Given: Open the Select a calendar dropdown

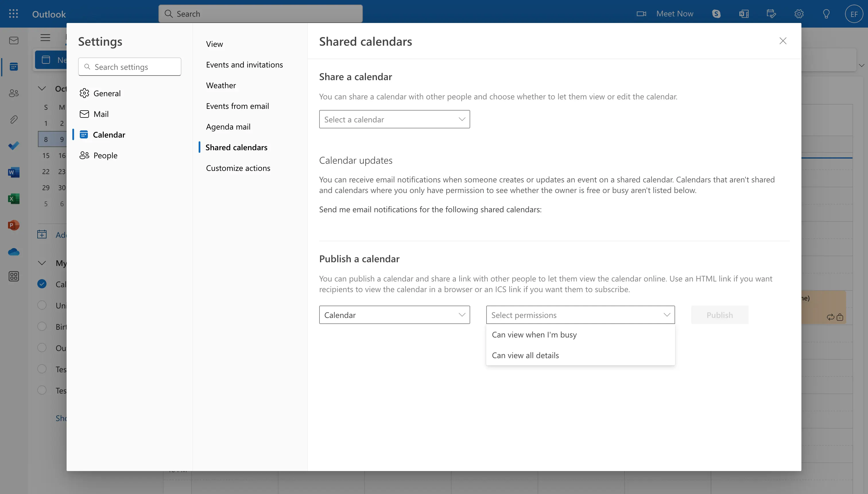Looking at the screenshot, I should (394, 119).
